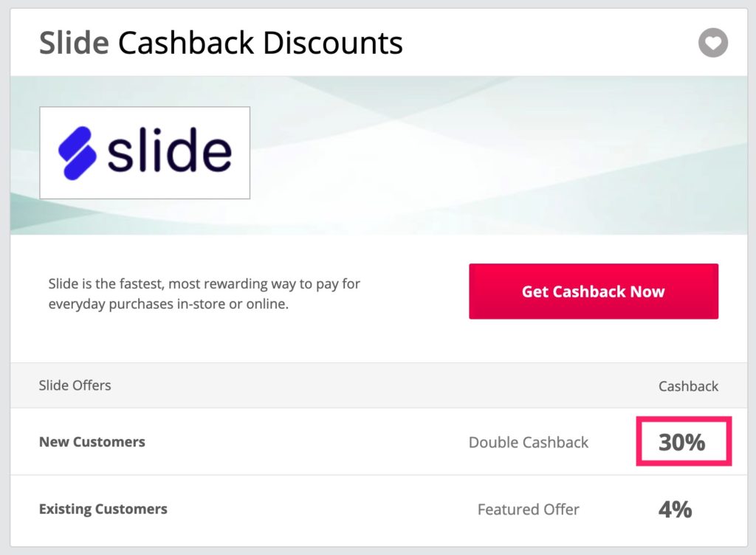Click the Get Cashback Now button
Image resolution: width=756 pixels, height=555 pixels.
pos(593,291)
